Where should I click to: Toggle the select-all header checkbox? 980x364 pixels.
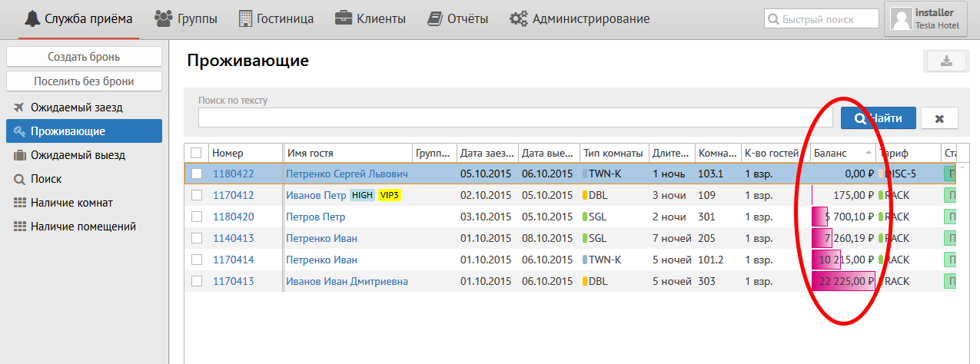click(197, 153)
